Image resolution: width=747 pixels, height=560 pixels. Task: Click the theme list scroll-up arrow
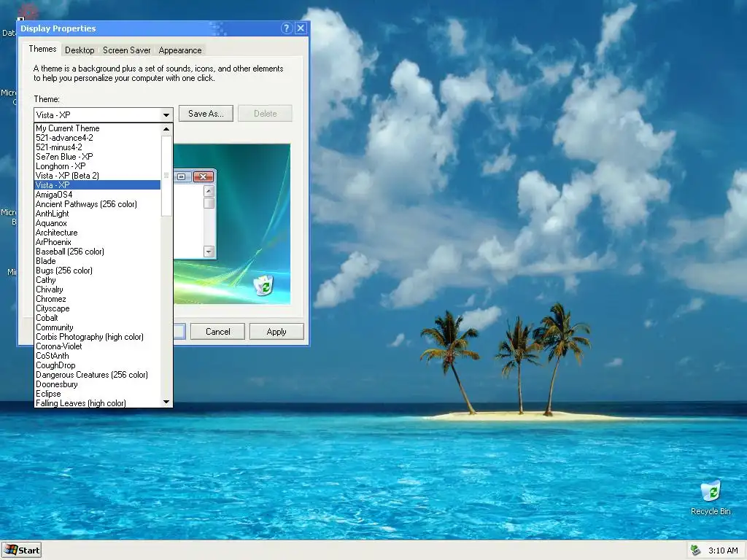pos(166,129)
